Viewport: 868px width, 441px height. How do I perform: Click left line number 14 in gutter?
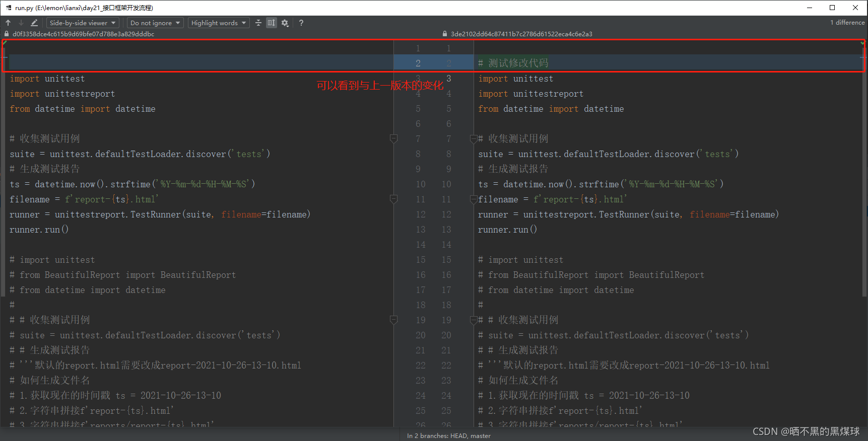tap(421, 245)
